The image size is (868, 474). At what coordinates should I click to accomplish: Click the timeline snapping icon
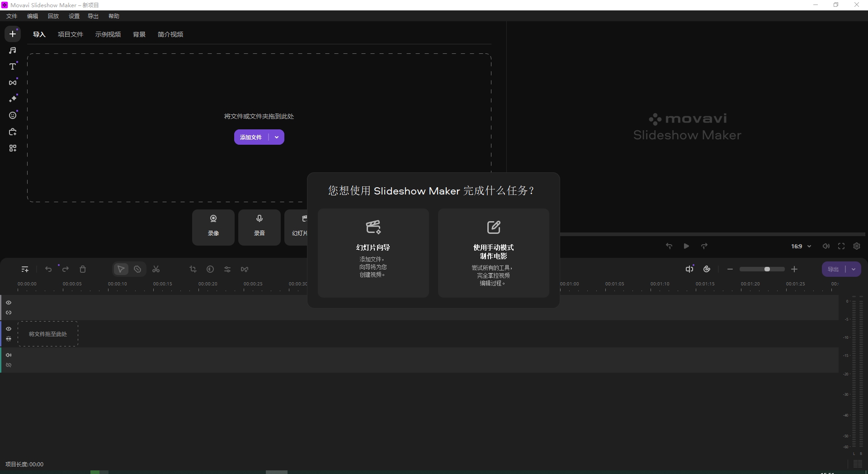coord(707,269)
